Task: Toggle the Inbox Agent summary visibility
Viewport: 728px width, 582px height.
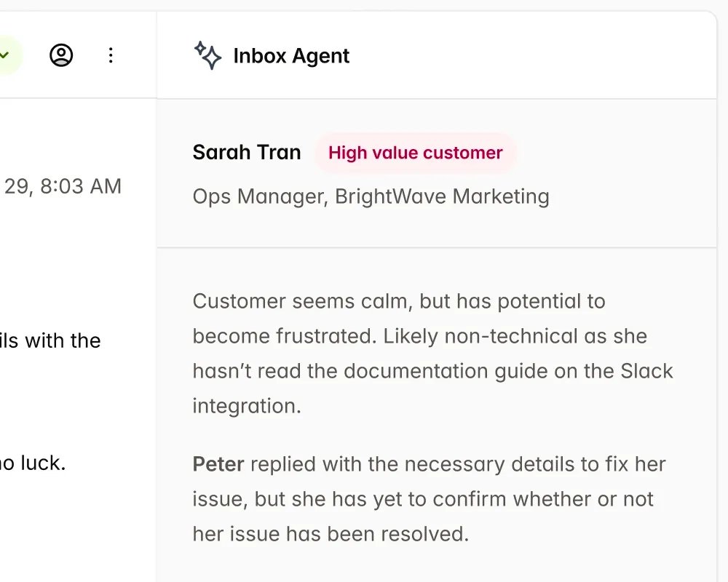Action: click(291, 55)
